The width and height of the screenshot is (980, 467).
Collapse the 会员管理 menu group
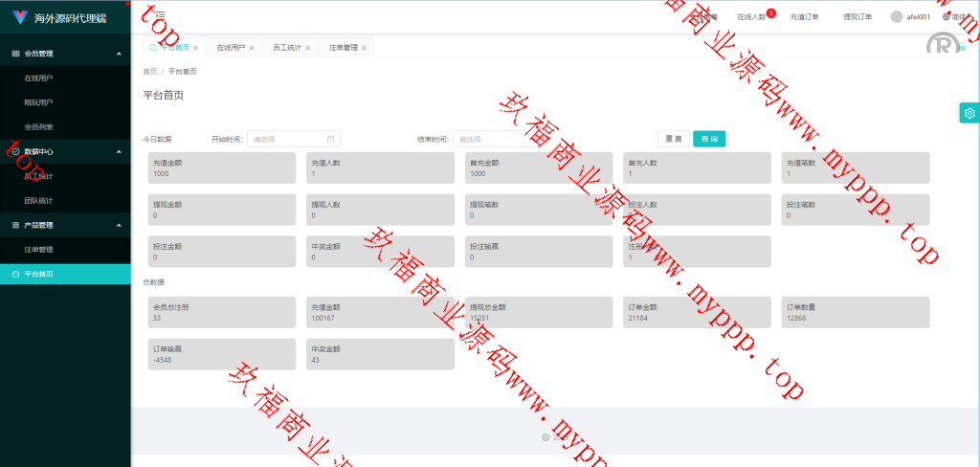coord(118,54)
